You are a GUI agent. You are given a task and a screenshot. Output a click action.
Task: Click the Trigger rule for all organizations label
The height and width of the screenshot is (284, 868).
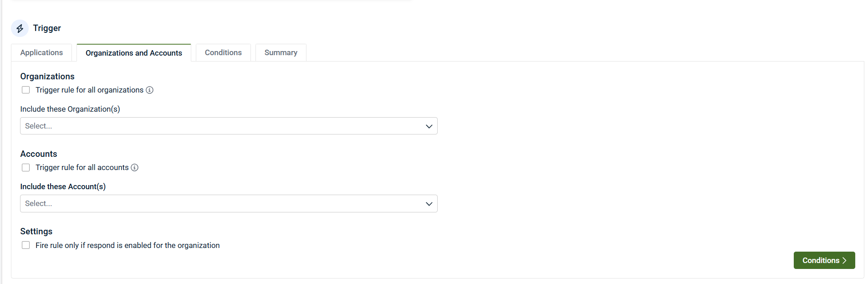89,90
